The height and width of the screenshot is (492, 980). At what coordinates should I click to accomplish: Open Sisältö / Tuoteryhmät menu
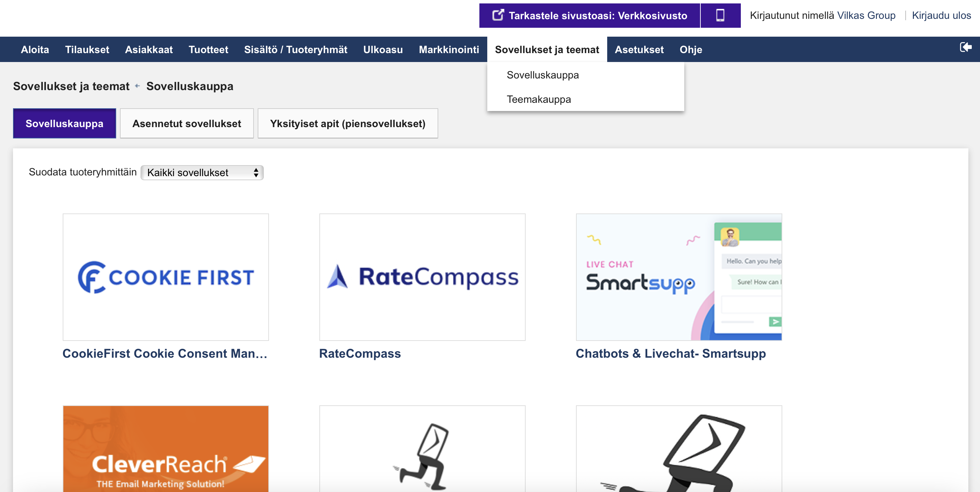click(x=296, y=49)
